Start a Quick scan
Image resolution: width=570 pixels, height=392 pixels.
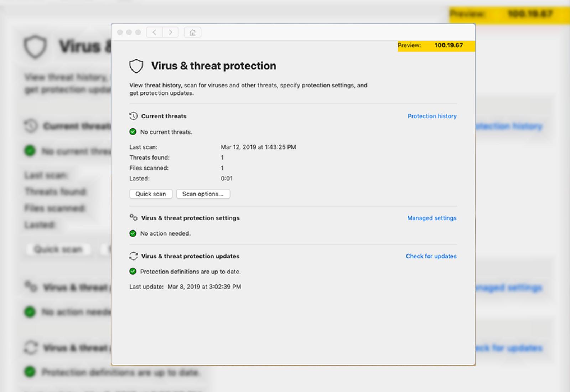coord(151,194)
